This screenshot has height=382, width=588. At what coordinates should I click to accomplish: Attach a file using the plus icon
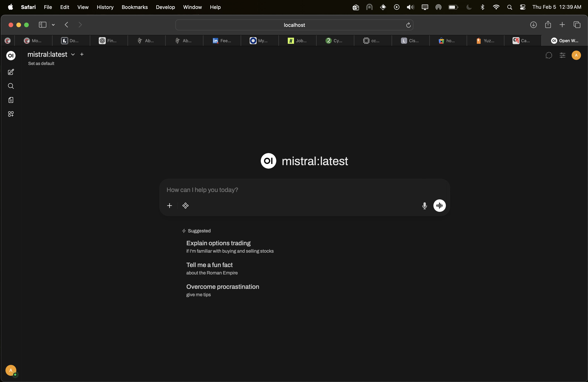click(170, 206)
